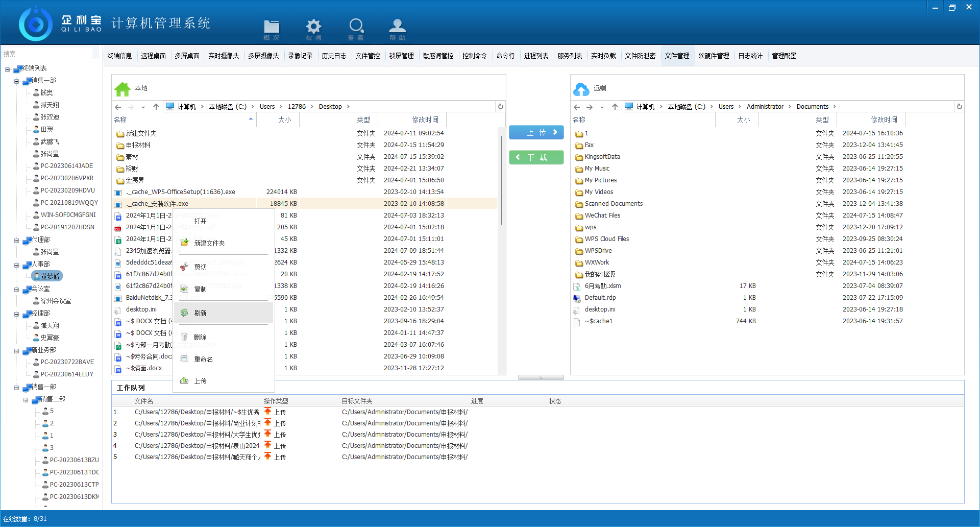Collapse the 销售一部 tree group
This screenshot has width=980, height=527.
[16, 81]
